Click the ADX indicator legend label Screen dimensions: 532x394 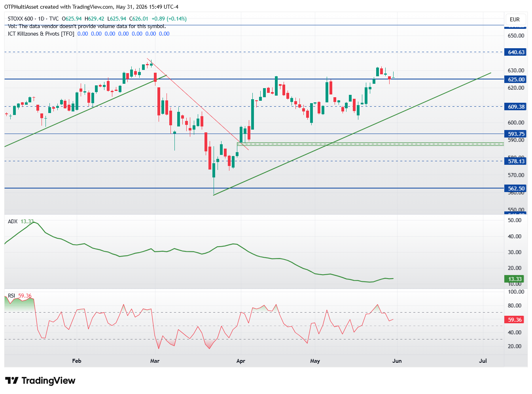coord(13,221)
